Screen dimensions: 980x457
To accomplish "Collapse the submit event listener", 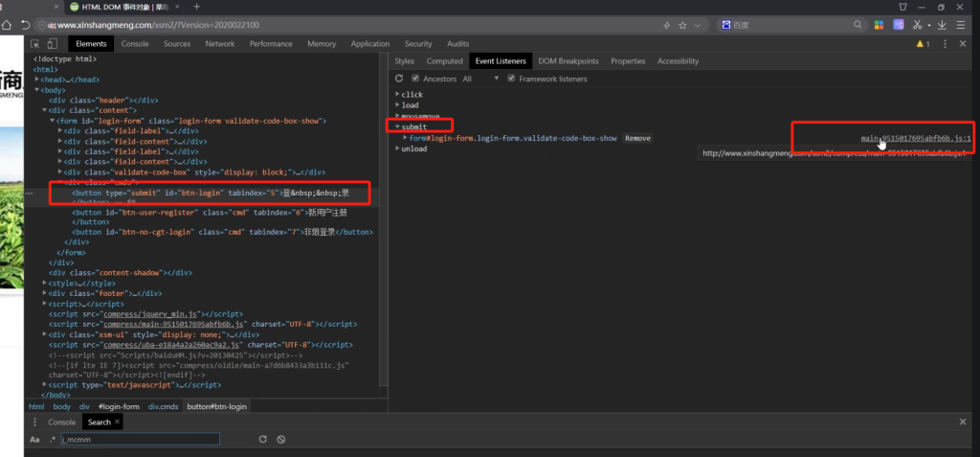I will pos(397,127).
